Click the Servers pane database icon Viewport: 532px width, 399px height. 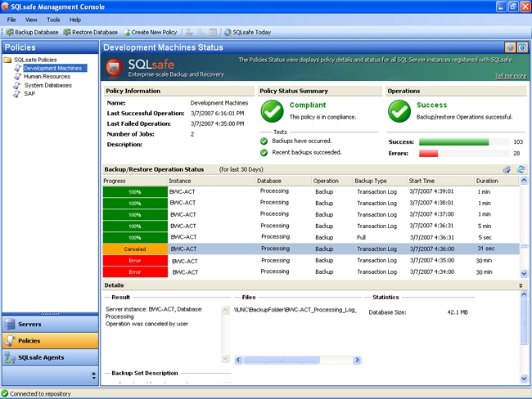point(10,324)
